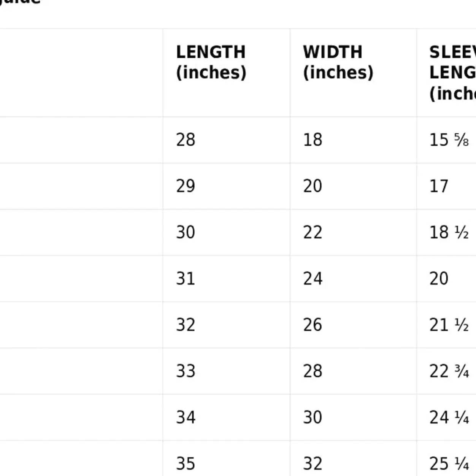
Task: Click the width cell showing 22
Action: coord(313,232)
